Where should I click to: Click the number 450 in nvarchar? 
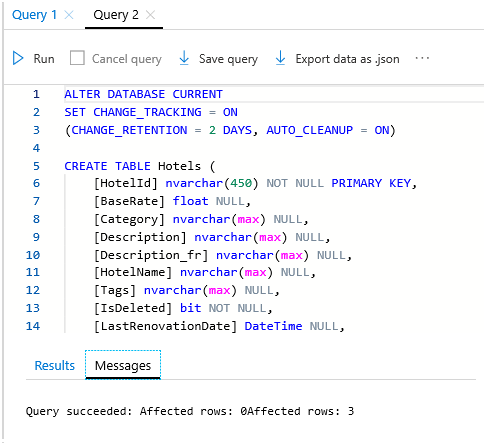pyautogui.click(x=241, y=183)
